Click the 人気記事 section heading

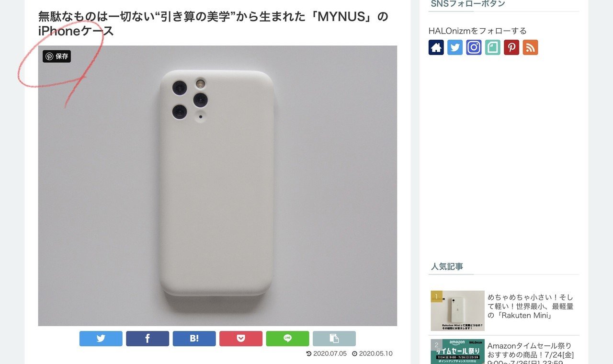447,266
